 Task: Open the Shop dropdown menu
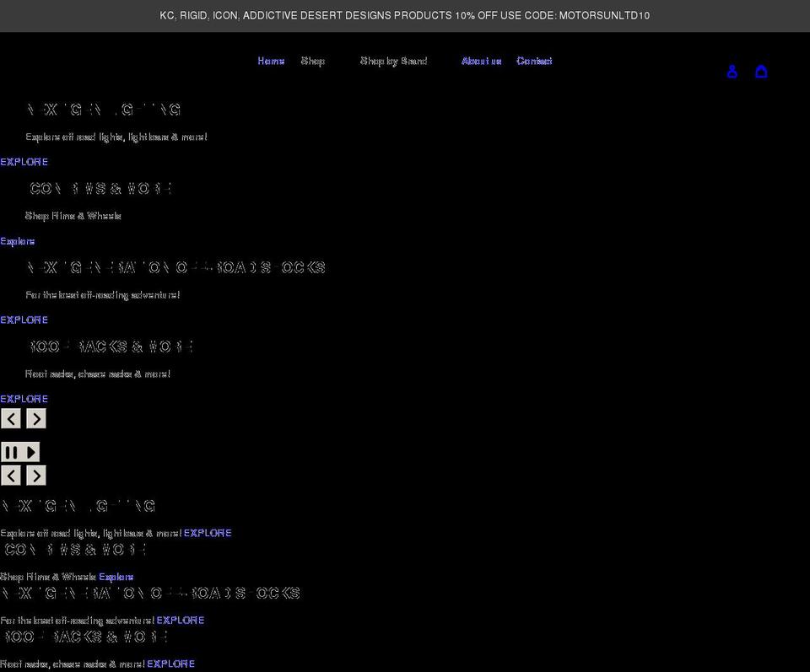(313, 61)
